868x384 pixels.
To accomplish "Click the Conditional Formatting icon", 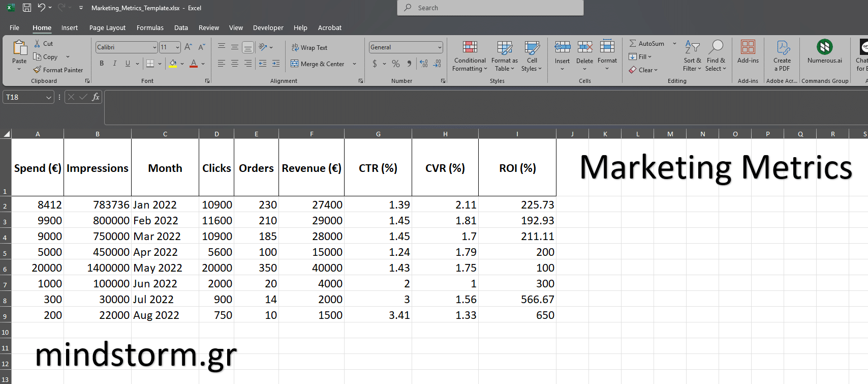I will coord(470,48).
